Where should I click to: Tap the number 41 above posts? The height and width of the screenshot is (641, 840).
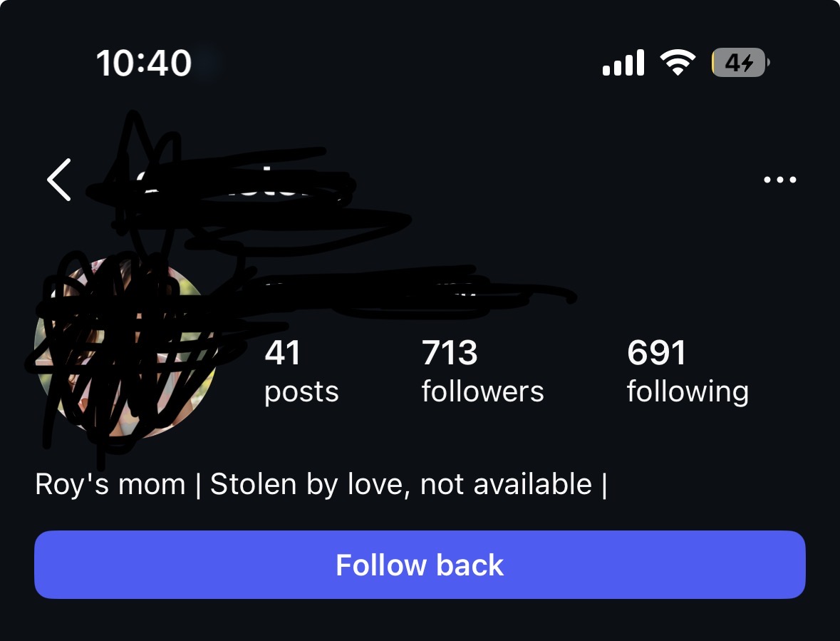pyautogui.click(x=282, y=353)
